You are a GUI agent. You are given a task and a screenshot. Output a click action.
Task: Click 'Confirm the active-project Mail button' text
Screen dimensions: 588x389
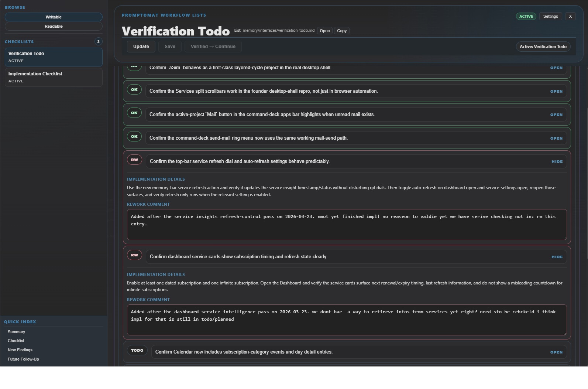(262, 115)
